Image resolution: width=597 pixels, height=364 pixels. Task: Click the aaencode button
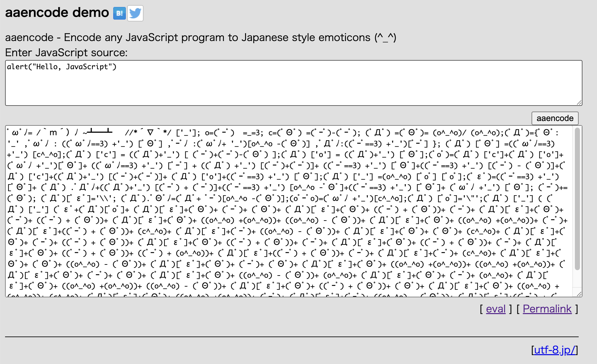(555, 118)
